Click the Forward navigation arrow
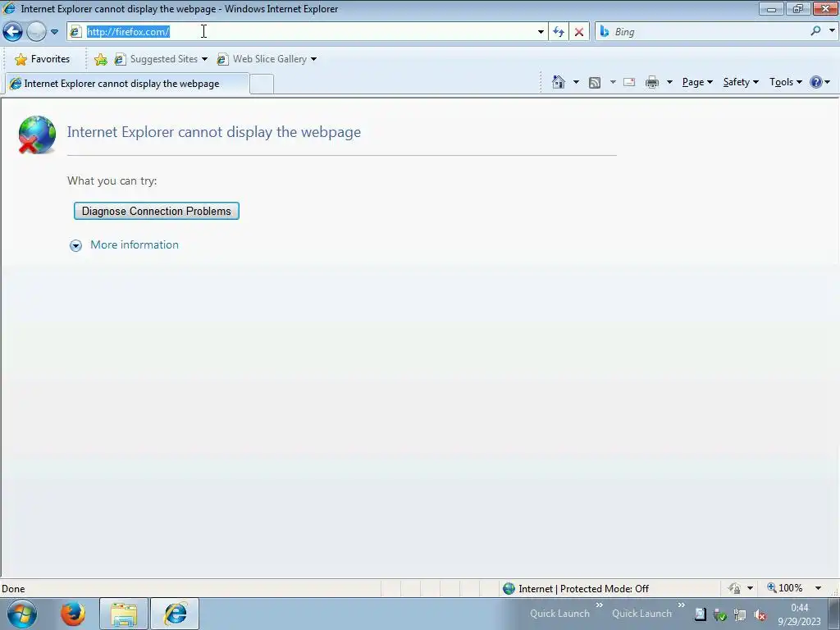 point(36,32)
